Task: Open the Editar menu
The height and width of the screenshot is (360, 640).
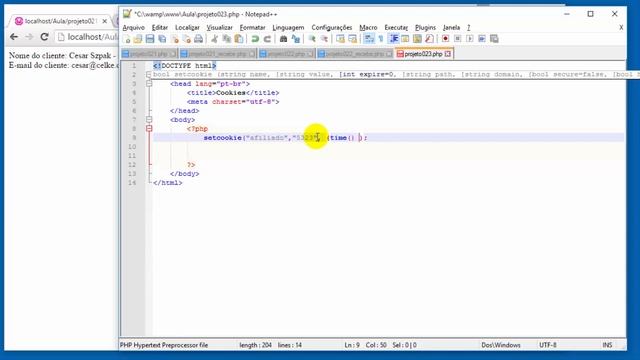Action: pos(160,27)
